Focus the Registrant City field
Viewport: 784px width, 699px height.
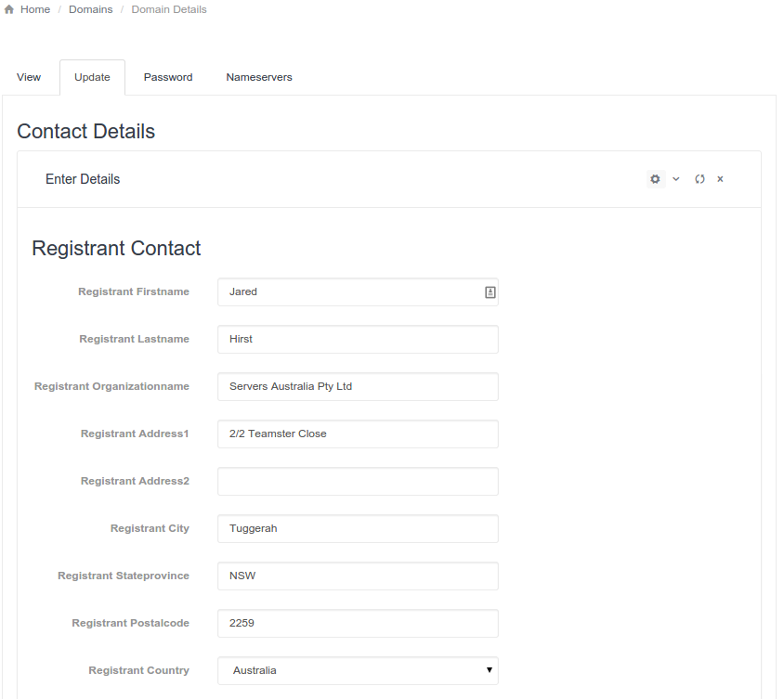point(358,529)
